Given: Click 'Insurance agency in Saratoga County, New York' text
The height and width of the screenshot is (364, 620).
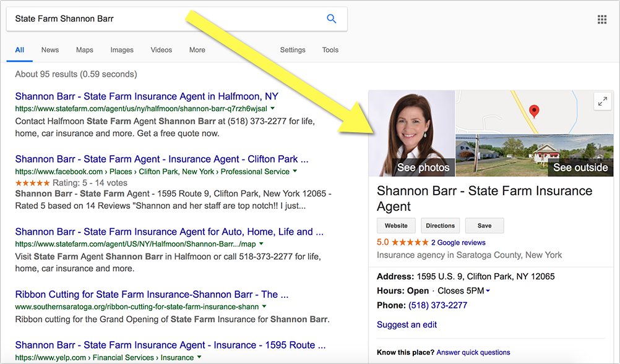Looking at the screenshot, I should pos(470,255).
